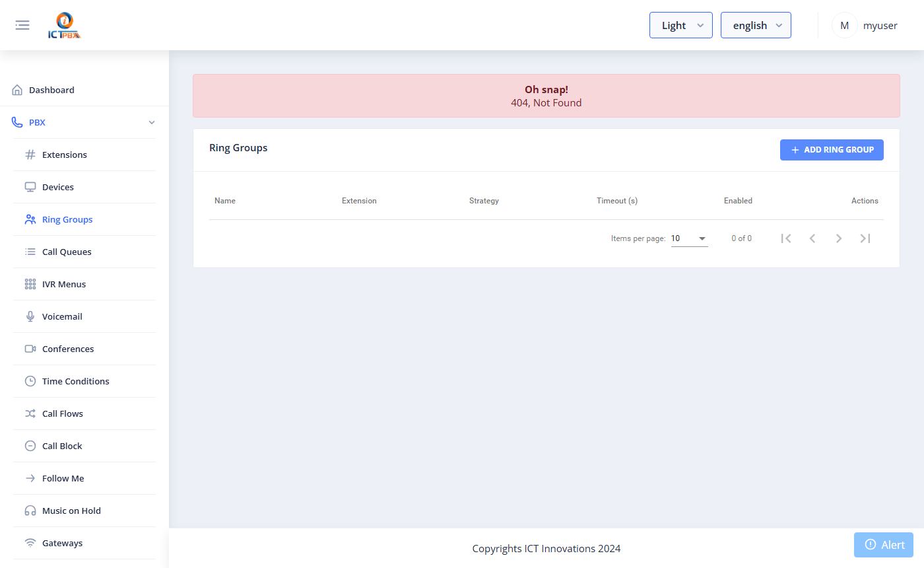
Task: Open Music on Hold menu item
Action: click(84, 511)
